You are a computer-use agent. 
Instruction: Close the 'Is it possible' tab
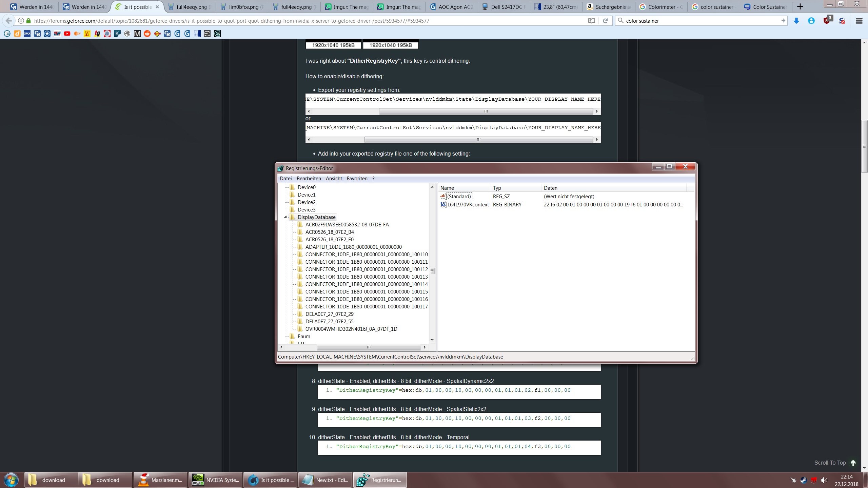157,7
